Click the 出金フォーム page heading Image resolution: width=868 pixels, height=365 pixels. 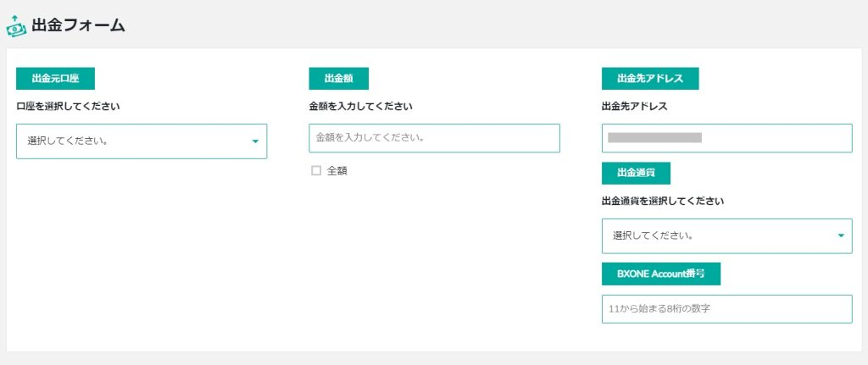(x=78, y=25)
